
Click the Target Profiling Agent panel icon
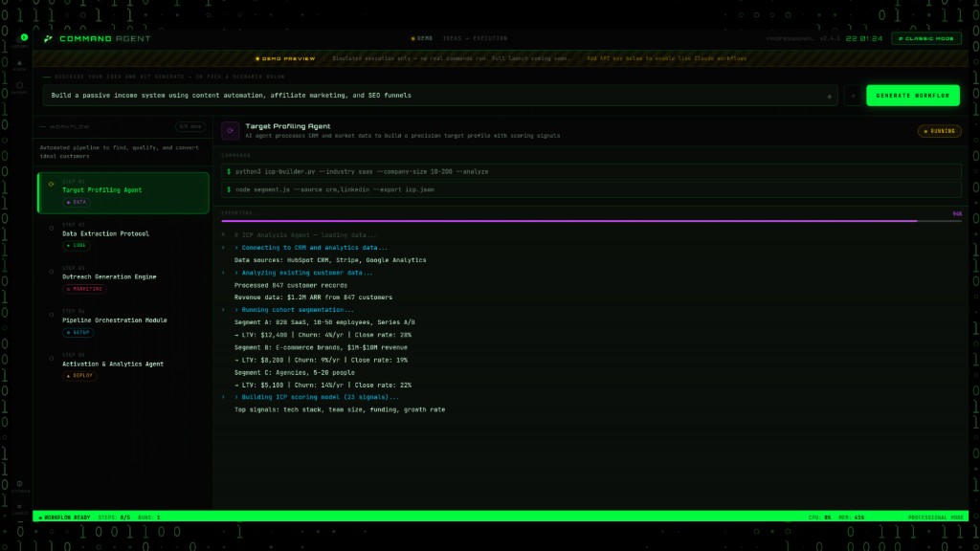tap(230, 129)
